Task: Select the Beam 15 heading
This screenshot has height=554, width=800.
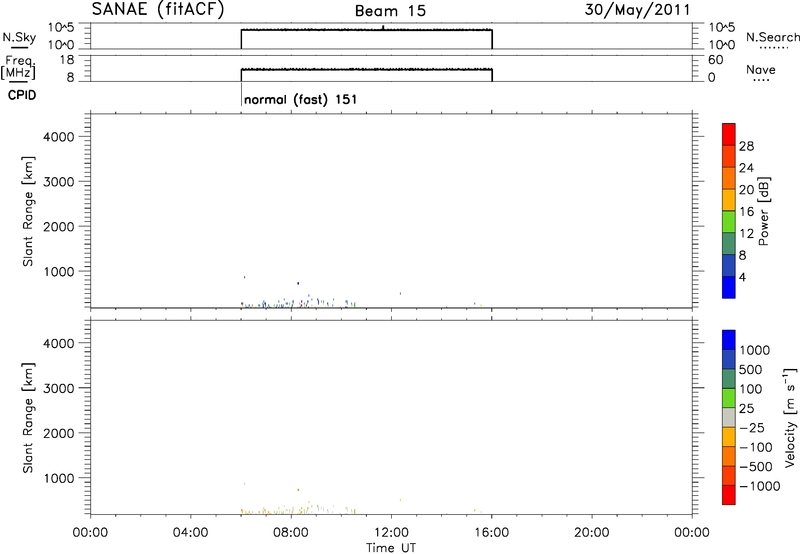Action: [390, 11]
